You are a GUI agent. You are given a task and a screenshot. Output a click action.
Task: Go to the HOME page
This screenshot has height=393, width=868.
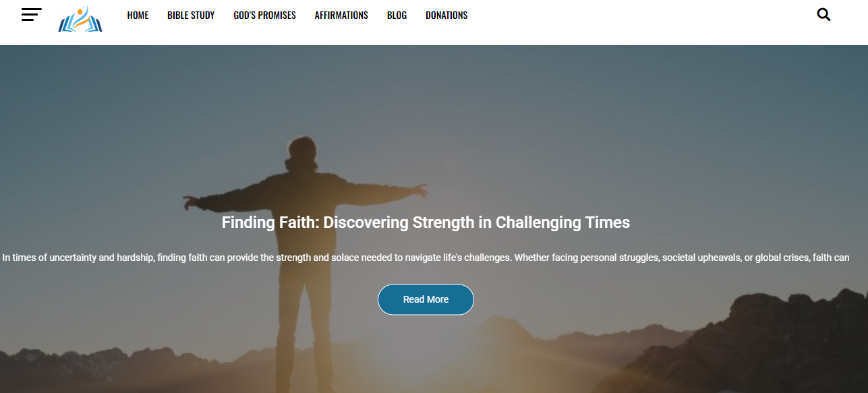coord(138,15)
